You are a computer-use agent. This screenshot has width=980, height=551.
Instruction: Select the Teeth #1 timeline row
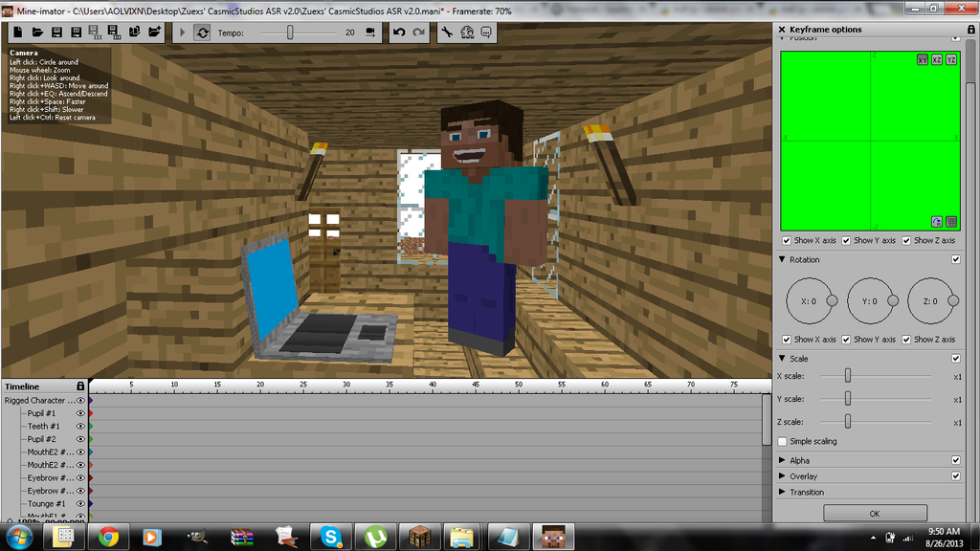click(425, 426)
